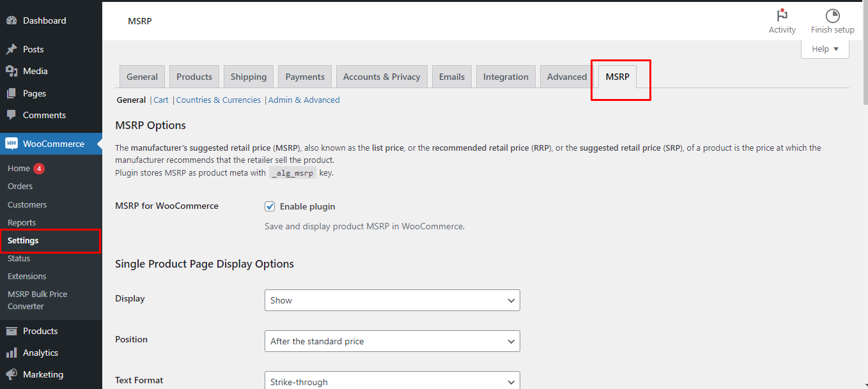The width and height of the screenshot is (868, 389).
Task: Click the Dashboard gauge icon
Action: point(12,20)
